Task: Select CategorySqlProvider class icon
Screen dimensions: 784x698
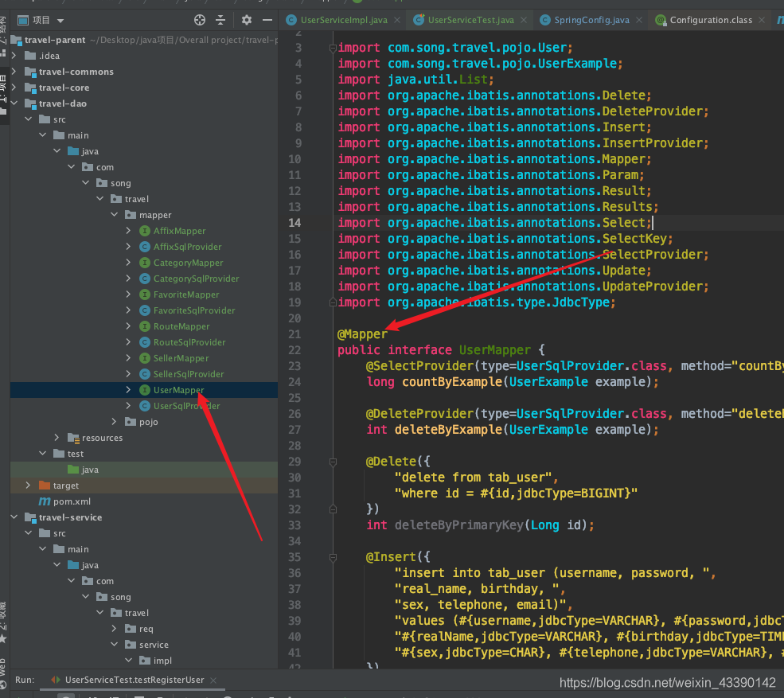Action: tap(145, 279)
